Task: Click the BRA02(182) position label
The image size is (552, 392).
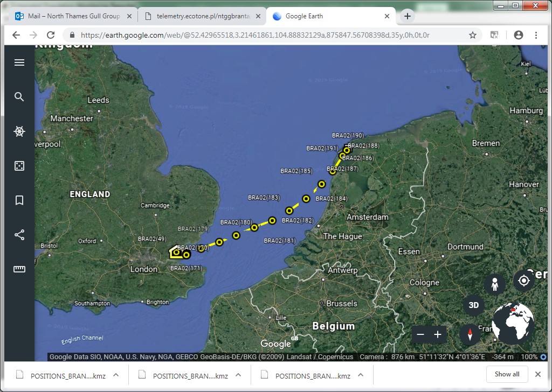Action: (298, 220)
